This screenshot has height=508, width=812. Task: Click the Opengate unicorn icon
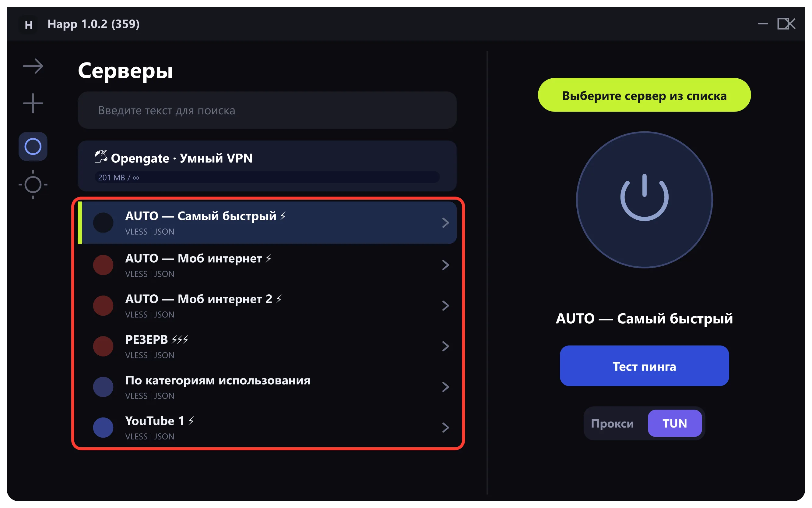(100, 157)
